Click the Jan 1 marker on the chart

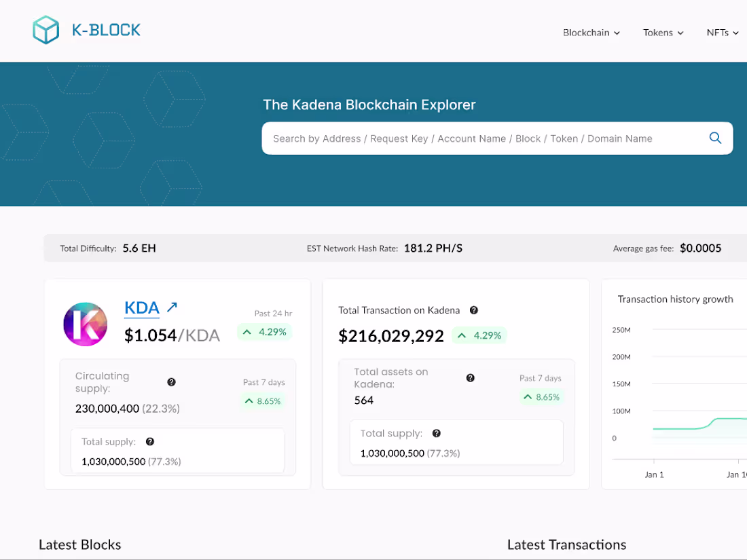pos(654,474)
